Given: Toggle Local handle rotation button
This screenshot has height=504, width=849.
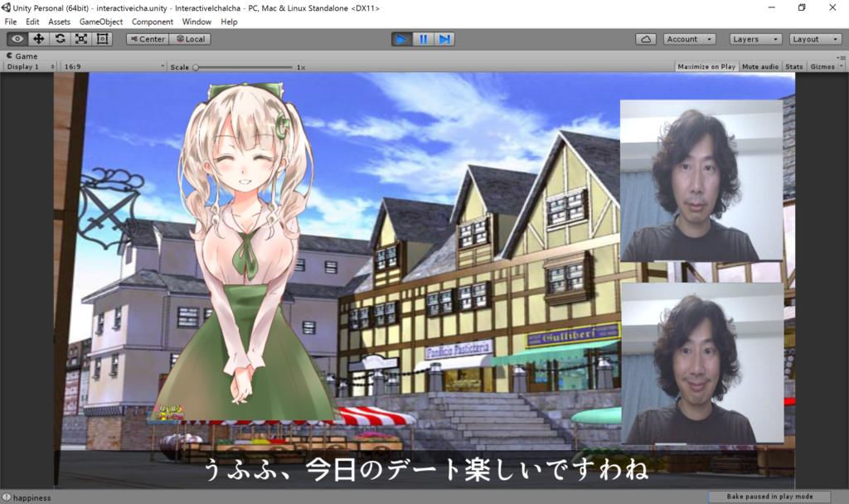Looking at the screenshot, I should point(190,39).
